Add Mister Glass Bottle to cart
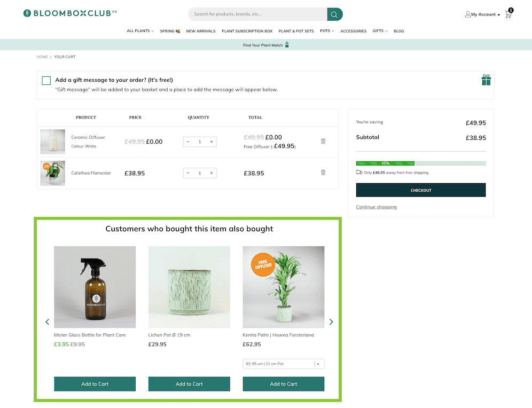532x408 pixels. pyautogui.click(x=95, y=384)
